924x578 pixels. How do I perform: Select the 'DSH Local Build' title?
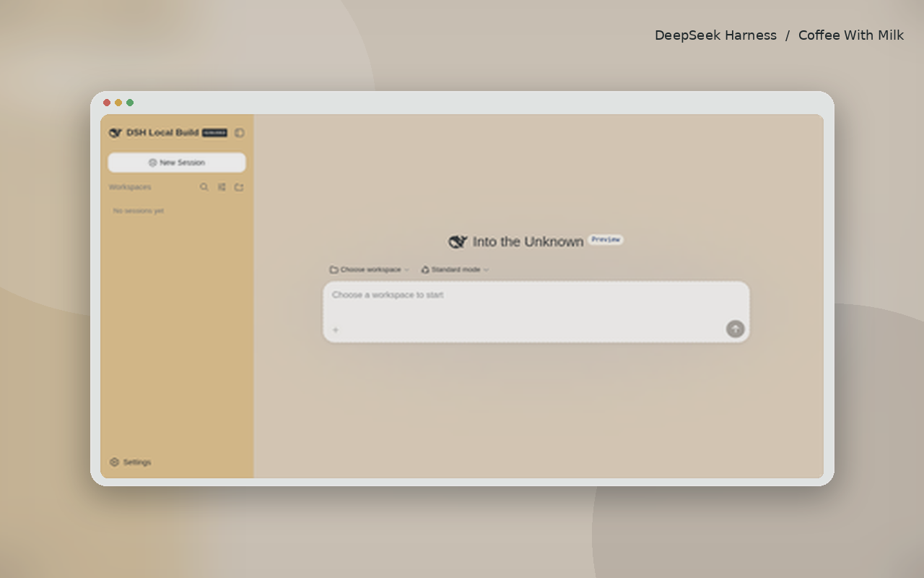point(162,133)
